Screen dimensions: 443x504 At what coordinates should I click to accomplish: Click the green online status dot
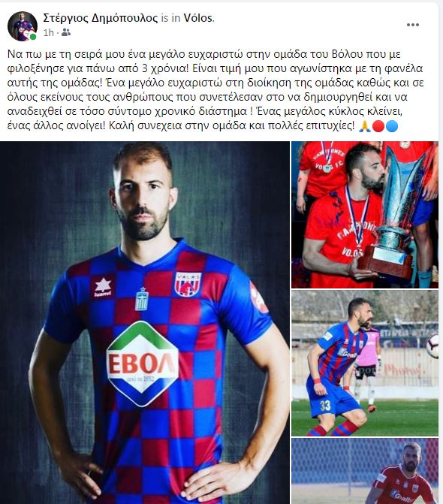pos(33,37)
